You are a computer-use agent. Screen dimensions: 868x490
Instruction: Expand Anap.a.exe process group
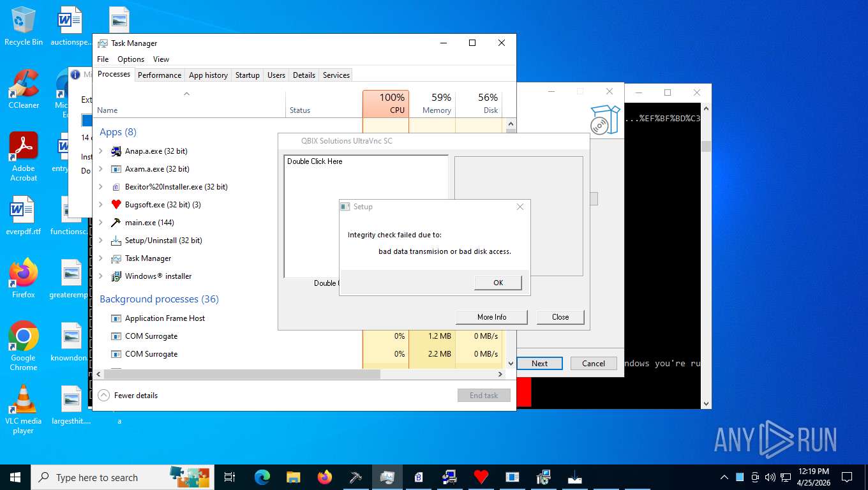(x=101, y=151)
